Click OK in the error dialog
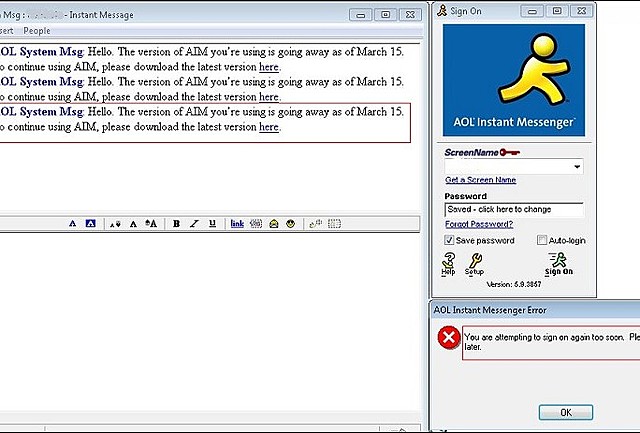 (566, 412)
